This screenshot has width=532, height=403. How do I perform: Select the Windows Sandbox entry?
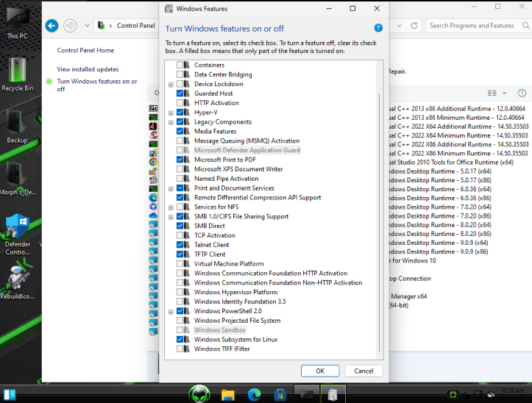220,329
